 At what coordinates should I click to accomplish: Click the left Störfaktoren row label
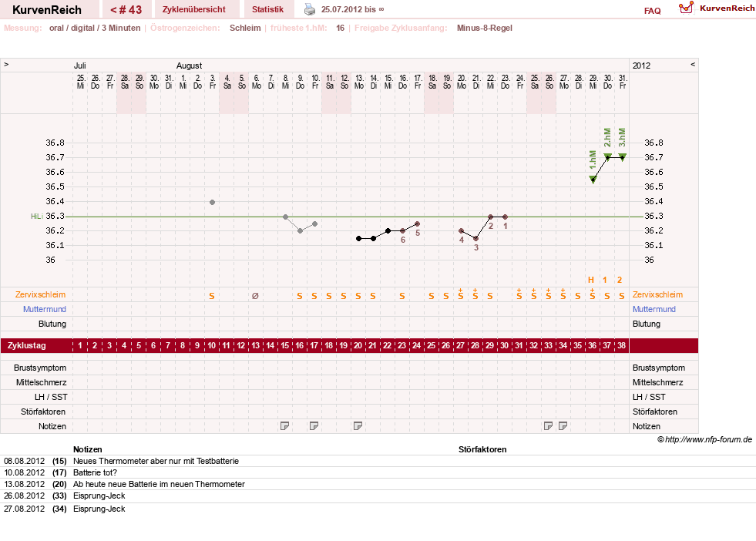pos(43,412)
